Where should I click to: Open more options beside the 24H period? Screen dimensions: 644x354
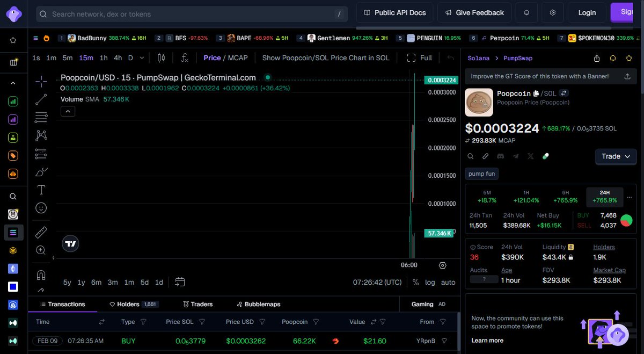630,197
